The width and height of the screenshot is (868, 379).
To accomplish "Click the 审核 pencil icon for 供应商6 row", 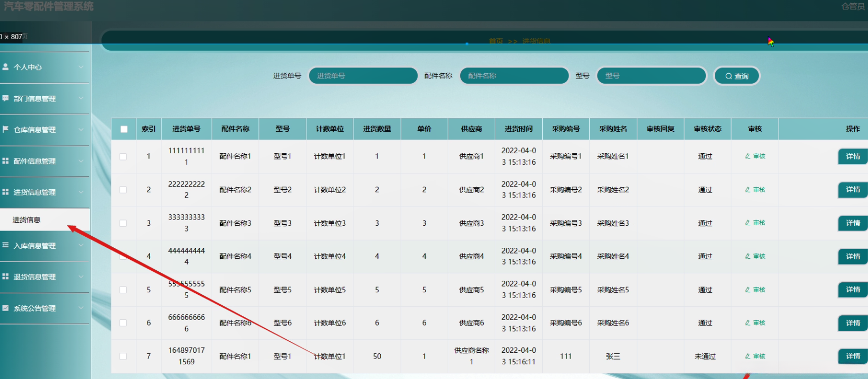I will click(x=748, y=323).
